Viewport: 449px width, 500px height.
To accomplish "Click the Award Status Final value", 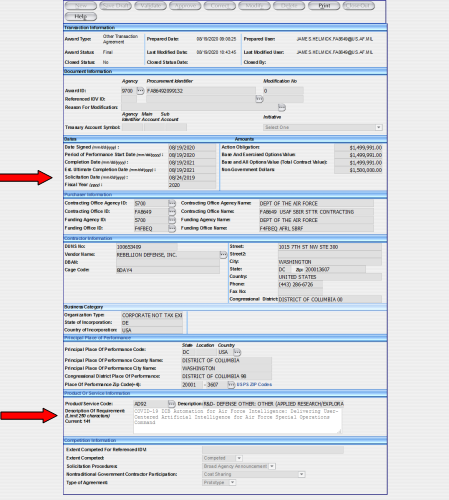I will coord(108,52).
